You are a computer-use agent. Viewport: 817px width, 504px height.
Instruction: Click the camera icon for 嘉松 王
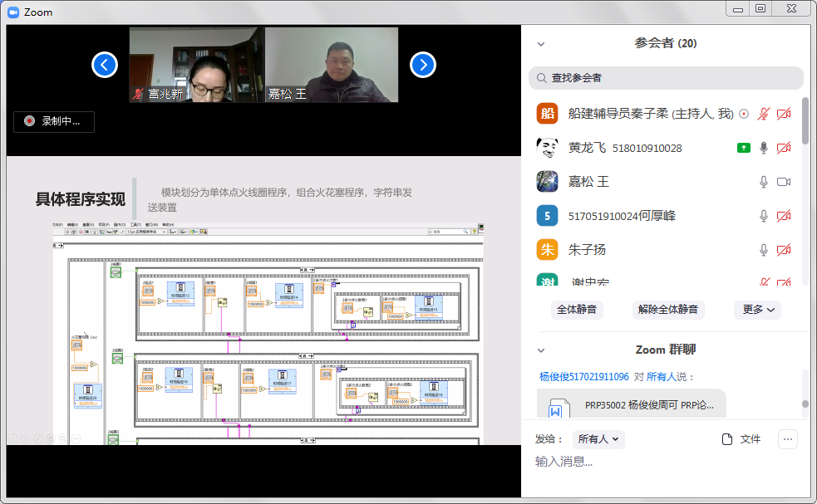pos(783,182)
